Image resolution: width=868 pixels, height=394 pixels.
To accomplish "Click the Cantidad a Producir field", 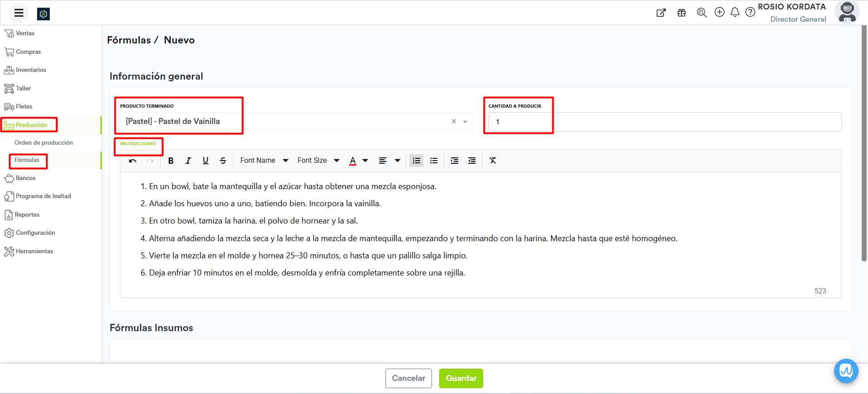I will pyautogui.click(x=664, y=122).
